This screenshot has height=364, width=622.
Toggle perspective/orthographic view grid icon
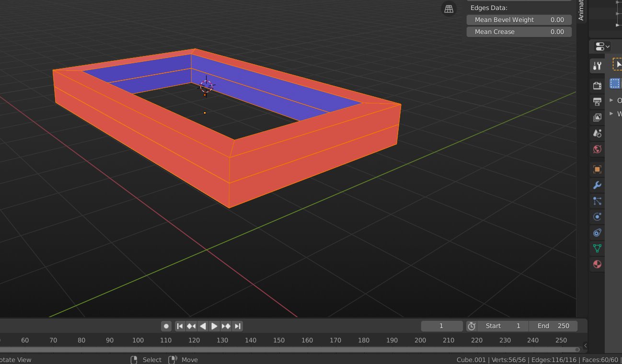pos(449,9)
